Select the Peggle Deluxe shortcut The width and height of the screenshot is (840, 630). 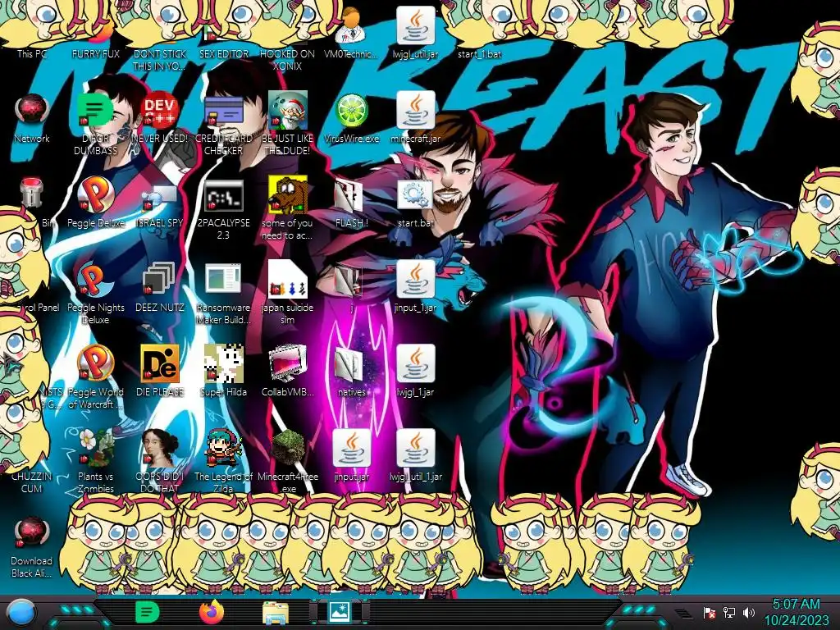(x=96, y=195)
